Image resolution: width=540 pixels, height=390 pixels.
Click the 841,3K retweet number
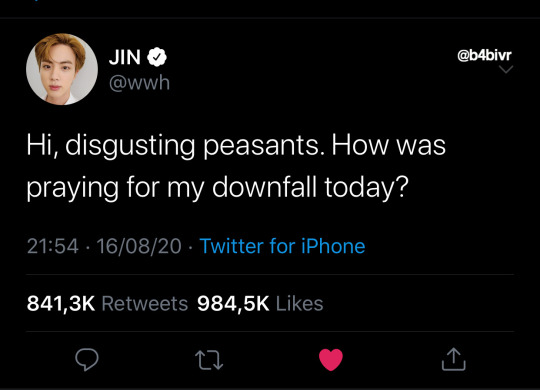point(61,304)
